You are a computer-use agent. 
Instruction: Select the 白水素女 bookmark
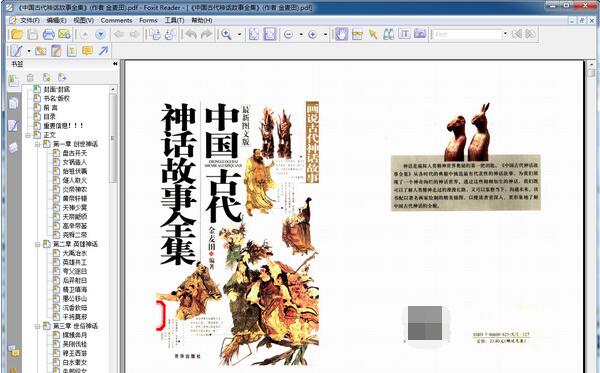coord(75,362)
